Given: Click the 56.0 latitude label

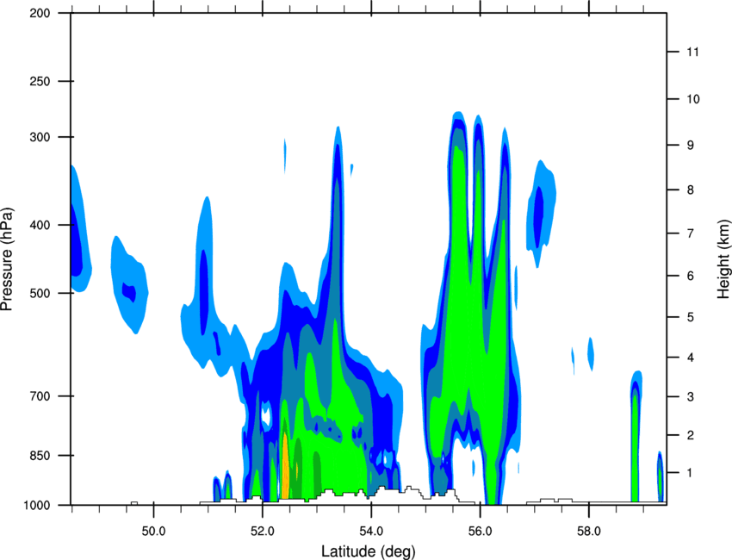Looking at the screenshot, I should tap(481, 532).
